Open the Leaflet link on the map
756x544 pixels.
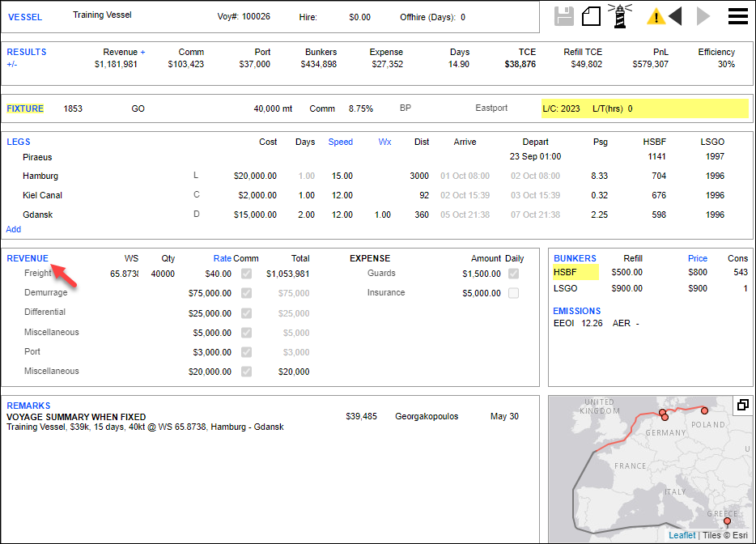pyautogui.click(x=682, y=535)
